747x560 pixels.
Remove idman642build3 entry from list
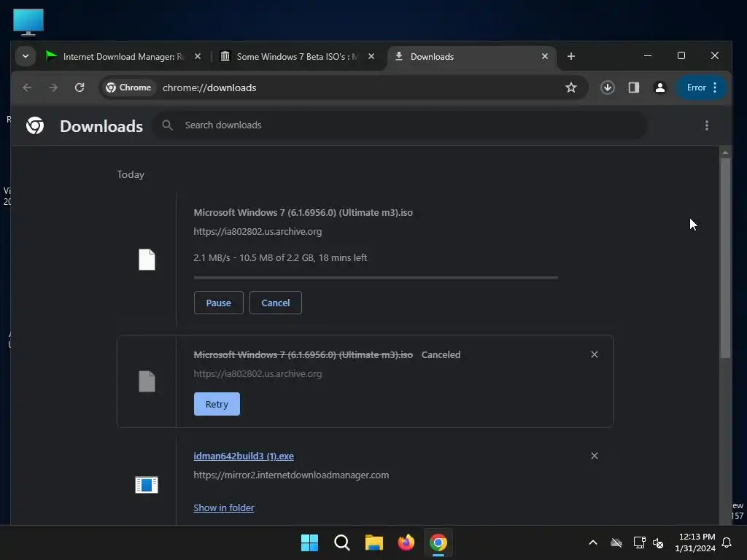594,456
